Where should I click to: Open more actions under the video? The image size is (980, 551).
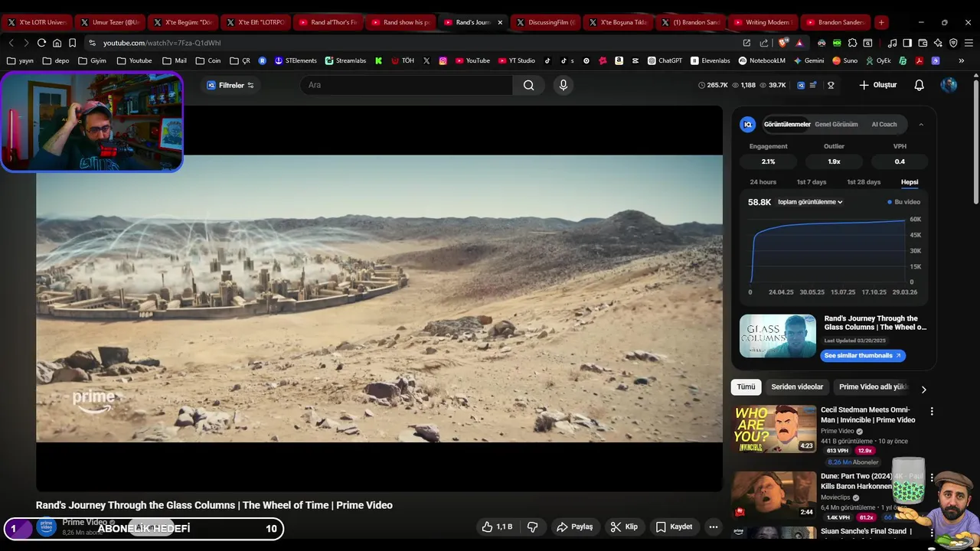[x=713, y=527]
